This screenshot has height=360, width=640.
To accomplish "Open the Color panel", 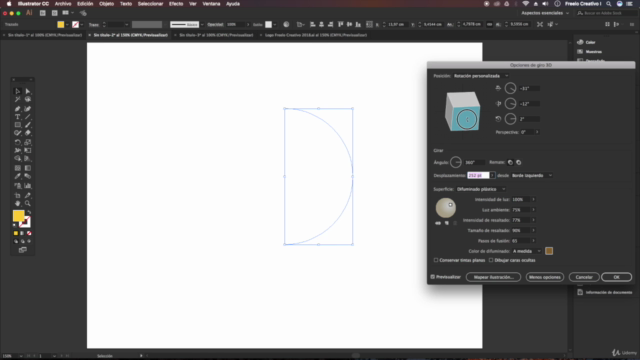I will [x=586, y=42].
